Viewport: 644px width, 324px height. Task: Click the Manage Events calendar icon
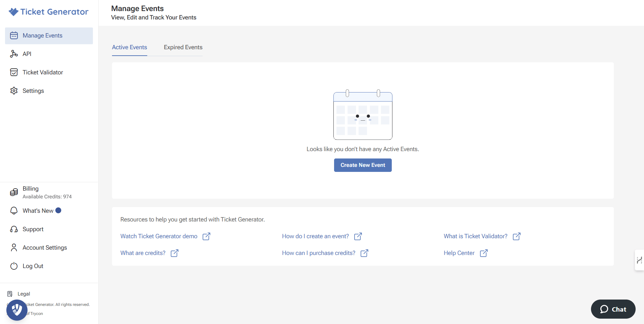coord(14,36)
